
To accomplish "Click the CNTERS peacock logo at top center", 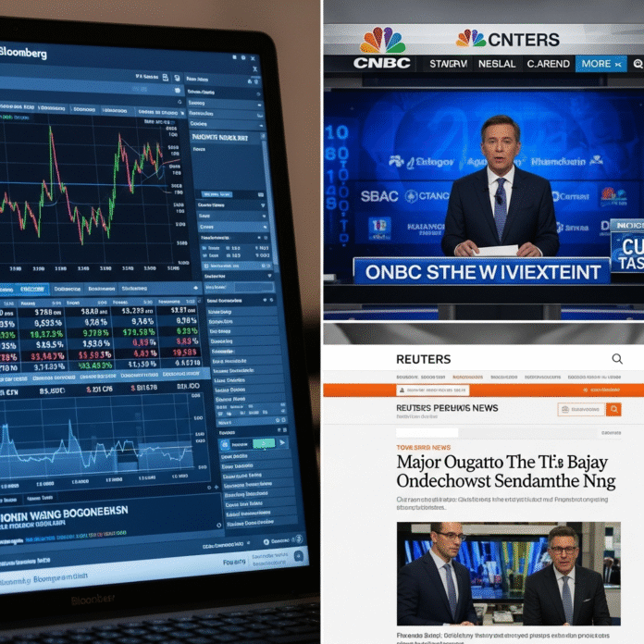I will 471,38.
